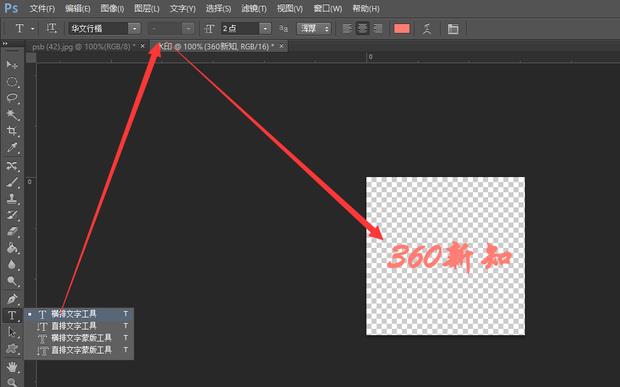Choose 横排文字工具 from the flyout
This screenshot has height=387, width=620.
click(79, 314)
